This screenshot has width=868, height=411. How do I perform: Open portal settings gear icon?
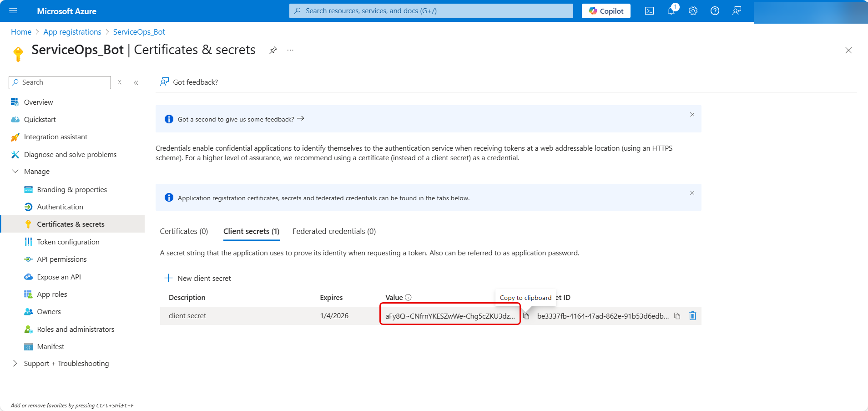click(x=693, y=11)
